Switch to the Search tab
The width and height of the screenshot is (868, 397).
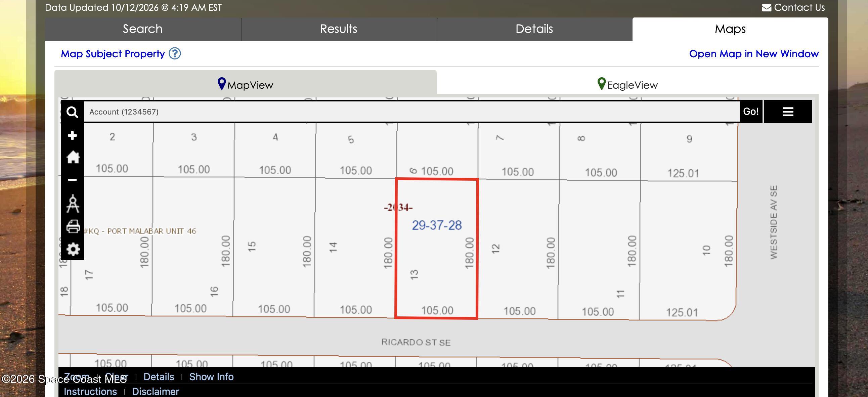tap(143, 29)
